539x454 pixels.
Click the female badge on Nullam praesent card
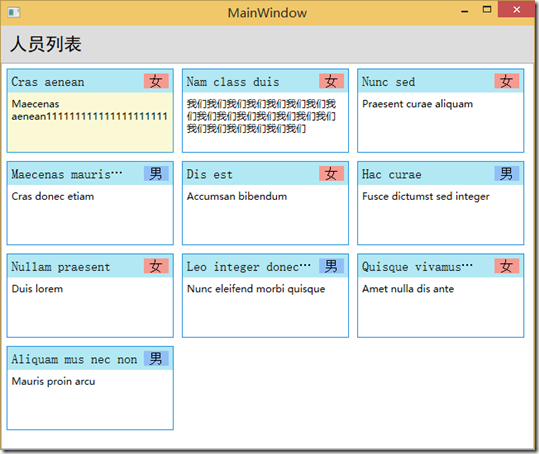[156, 266]
